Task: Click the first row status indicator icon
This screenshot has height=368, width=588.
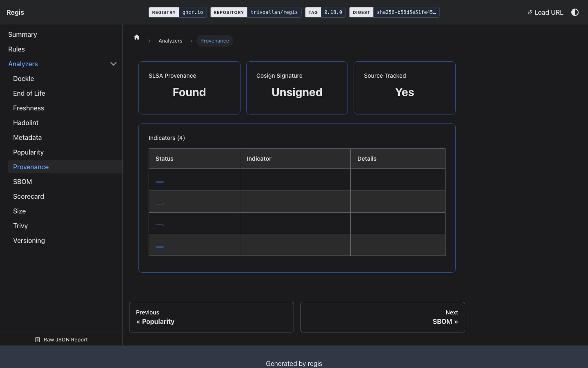Action: (160, 182)
